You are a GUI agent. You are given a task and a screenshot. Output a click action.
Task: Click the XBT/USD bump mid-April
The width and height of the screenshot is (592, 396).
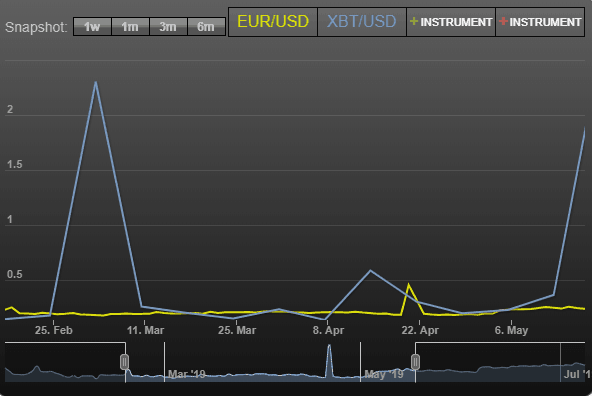pyautogui.click(x=370, y=270)
